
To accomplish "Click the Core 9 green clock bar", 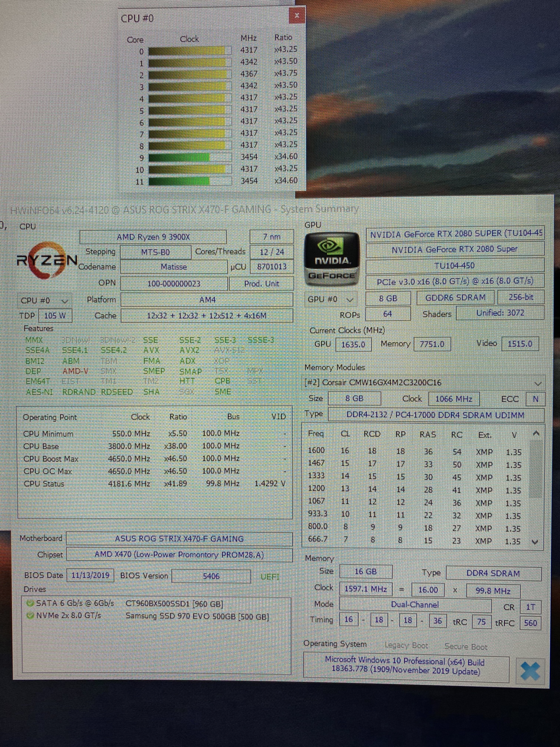I will coord(179,158).
